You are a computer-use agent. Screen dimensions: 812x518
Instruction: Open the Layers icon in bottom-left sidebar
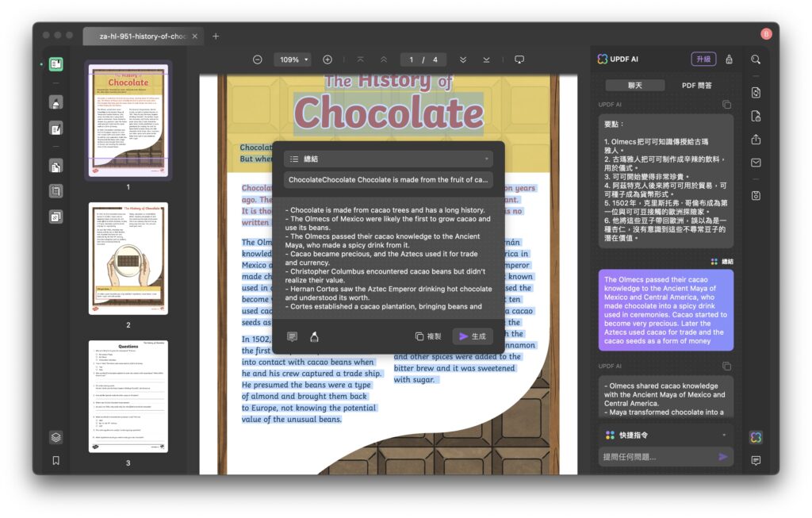coord(56,437)
